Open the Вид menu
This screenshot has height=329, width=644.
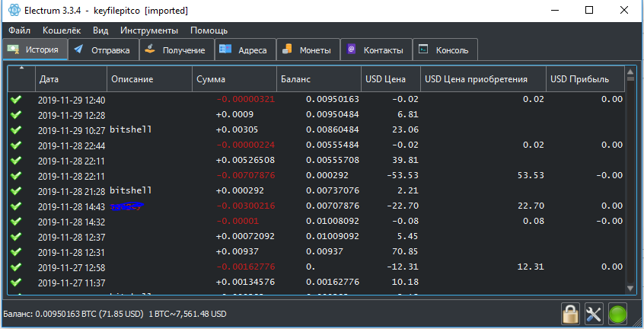[100, 30]
